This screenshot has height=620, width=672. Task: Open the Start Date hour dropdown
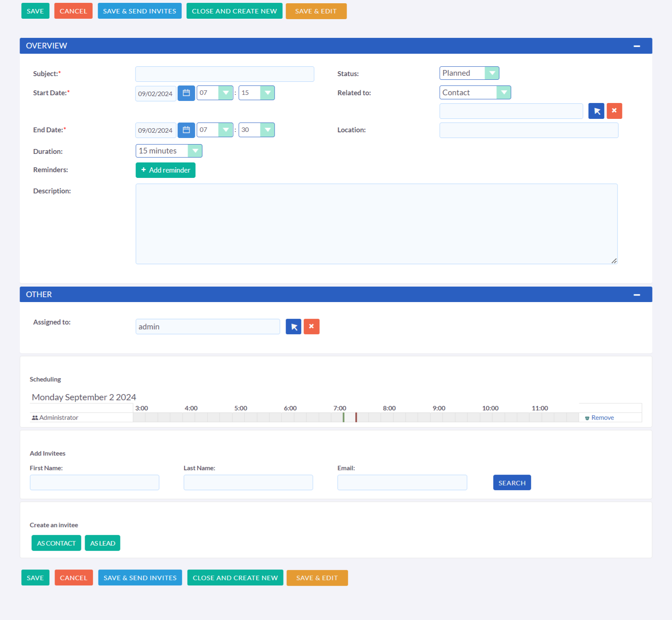coord(215,93)
